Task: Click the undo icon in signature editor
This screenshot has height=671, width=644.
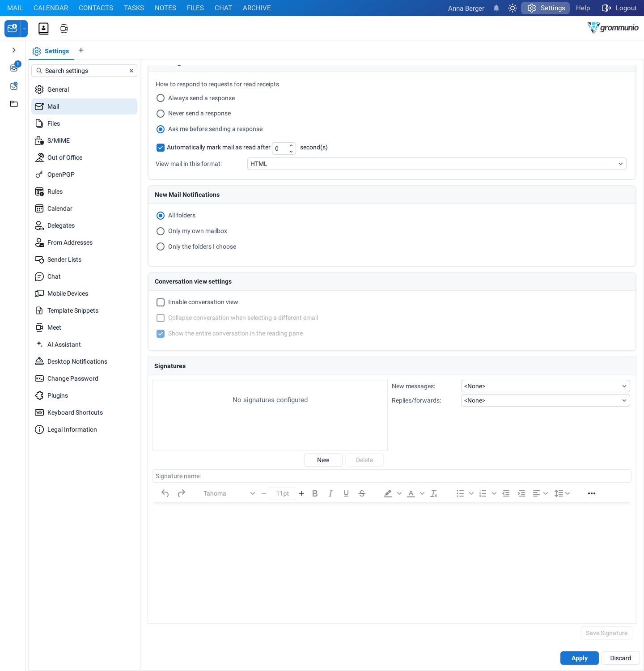Action: click(165, 493)
